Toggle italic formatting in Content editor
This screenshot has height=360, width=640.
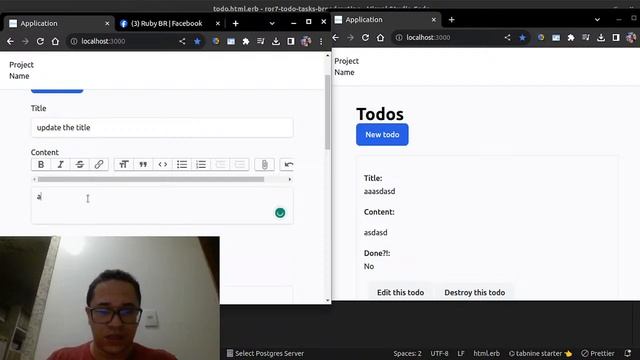[x=60, y=164]
